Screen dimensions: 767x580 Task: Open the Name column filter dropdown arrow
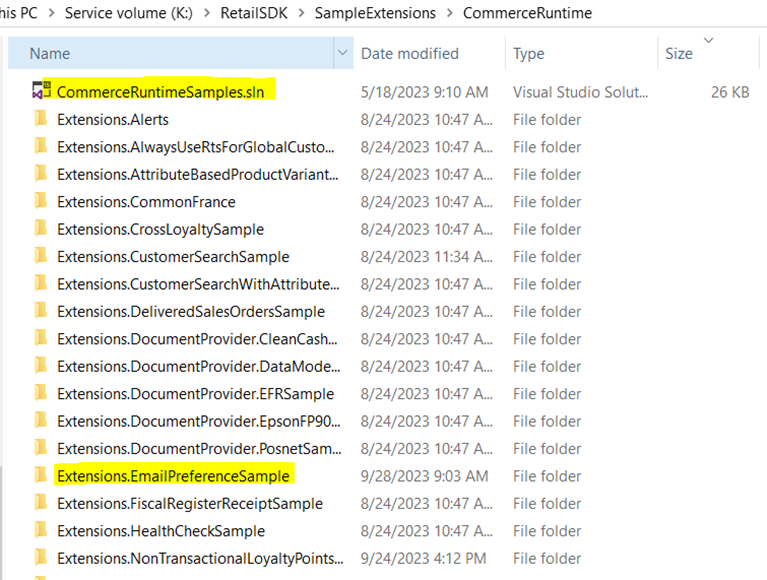point(343,53)
